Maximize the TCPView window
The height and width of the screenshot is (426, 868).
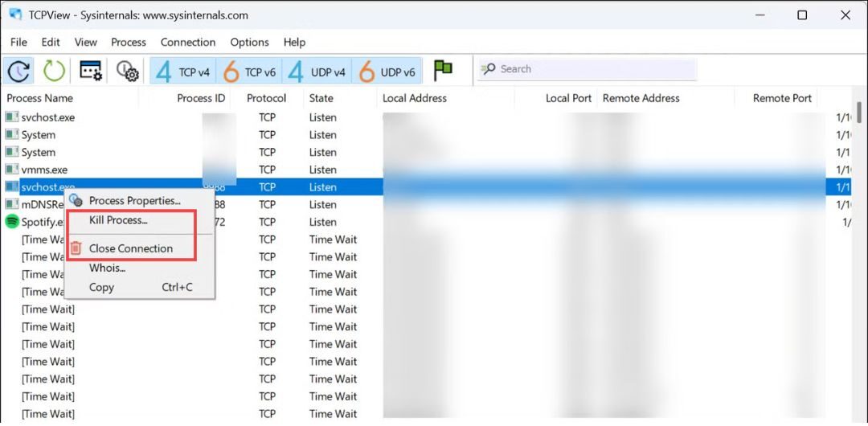[801, 15]
